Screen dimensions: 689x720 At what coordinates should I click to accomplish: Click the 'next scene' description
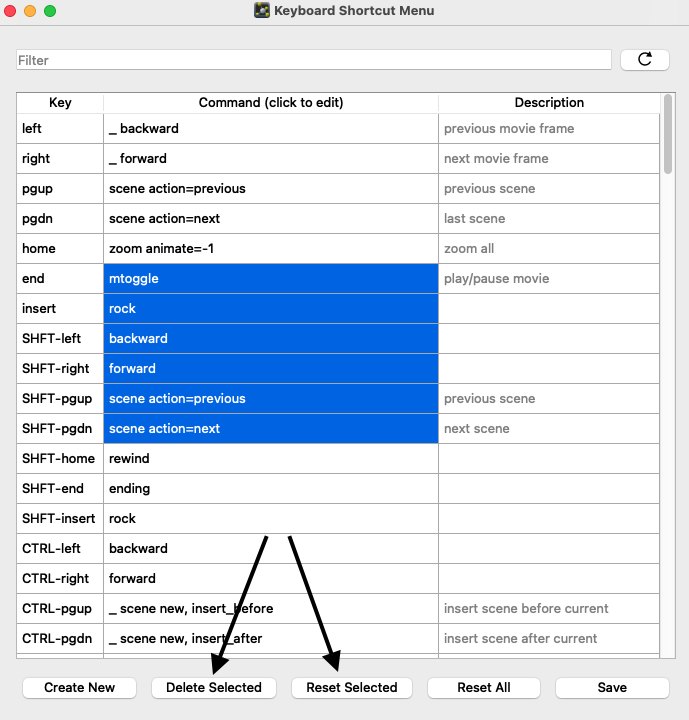tap(549, 428)
